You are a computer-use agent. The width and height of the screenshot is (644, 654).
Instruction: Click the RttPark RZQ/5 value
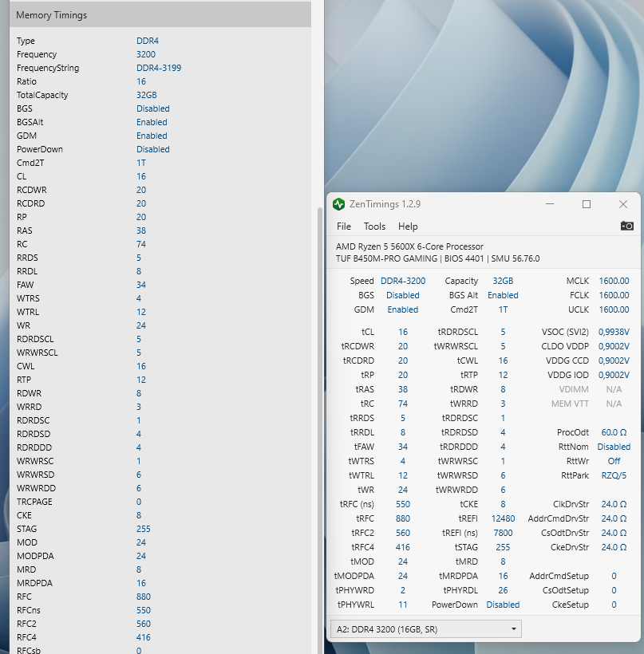[x=614, y=475]
